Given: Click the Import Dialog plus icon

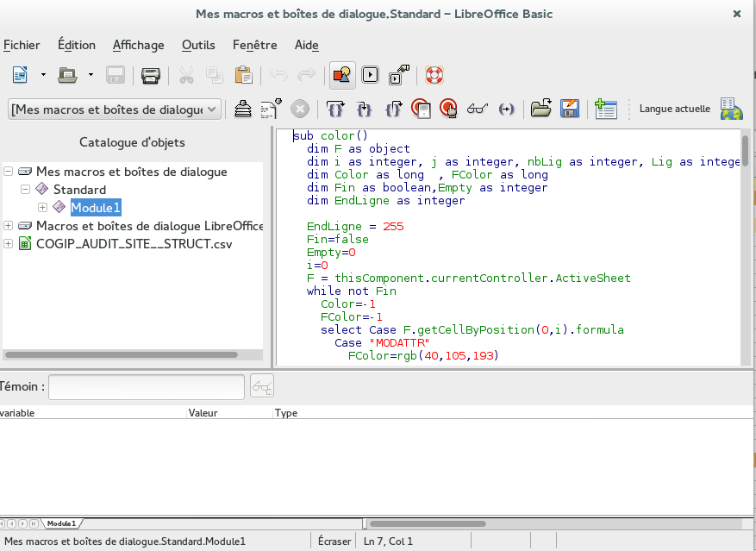Looking at the screenshot, I should click(605, 109).
